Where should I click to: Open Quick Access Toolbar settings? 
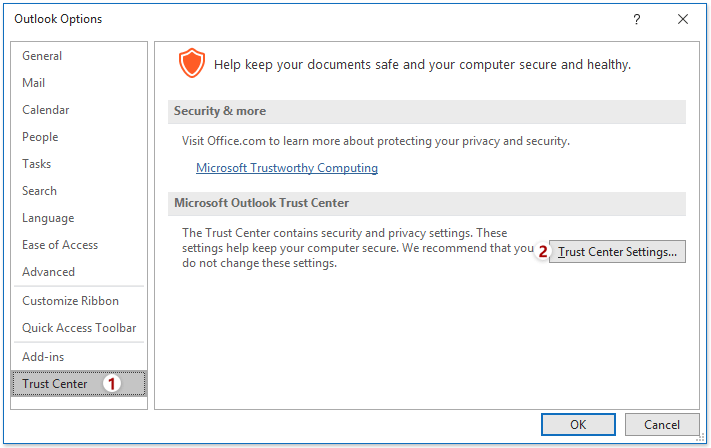click(x=79, y=328)
